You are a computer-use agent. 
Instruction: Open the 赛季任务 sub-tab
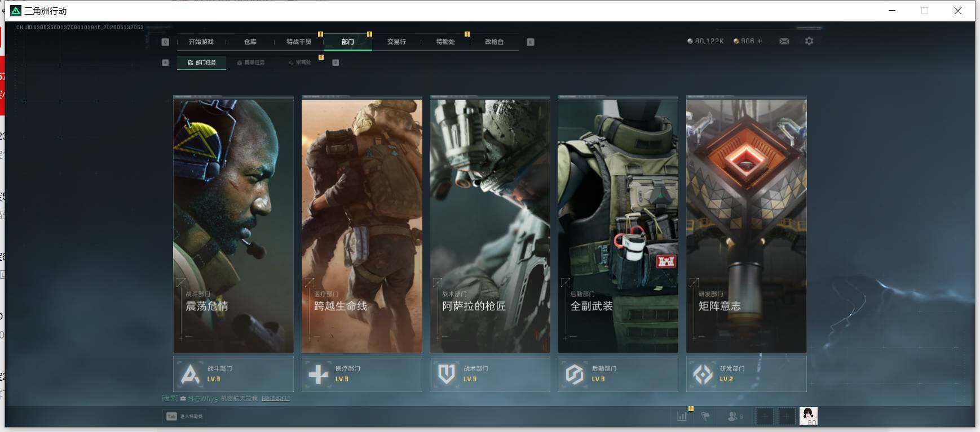click(251, 63)
